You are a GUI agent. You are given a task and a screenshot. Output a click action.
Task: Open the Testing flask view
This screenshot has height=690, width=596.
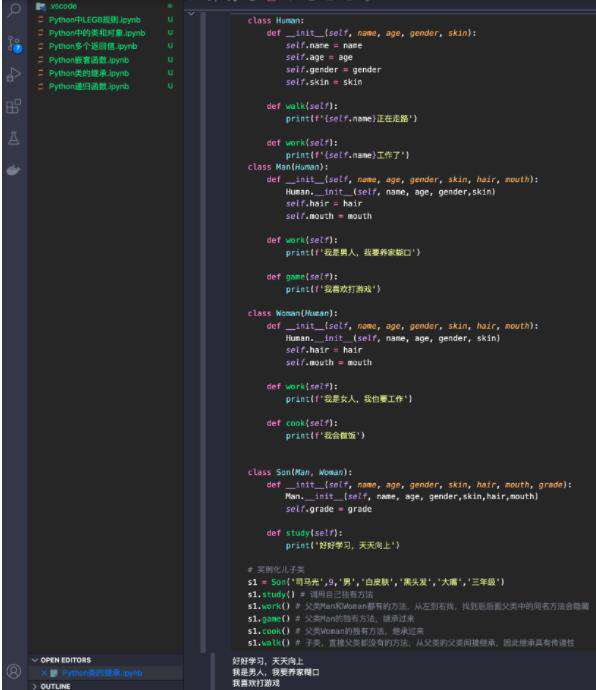click(x=14, y=138)
